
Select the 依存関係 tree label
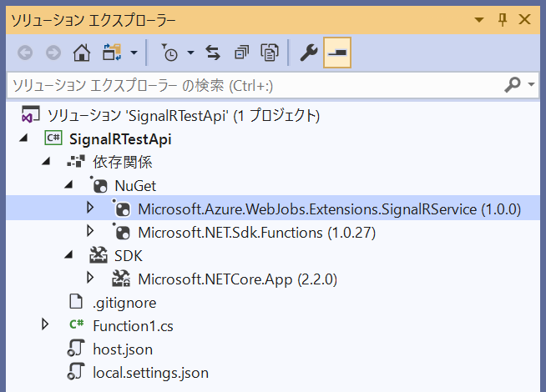pyautogui.click(x=122, y=162)
